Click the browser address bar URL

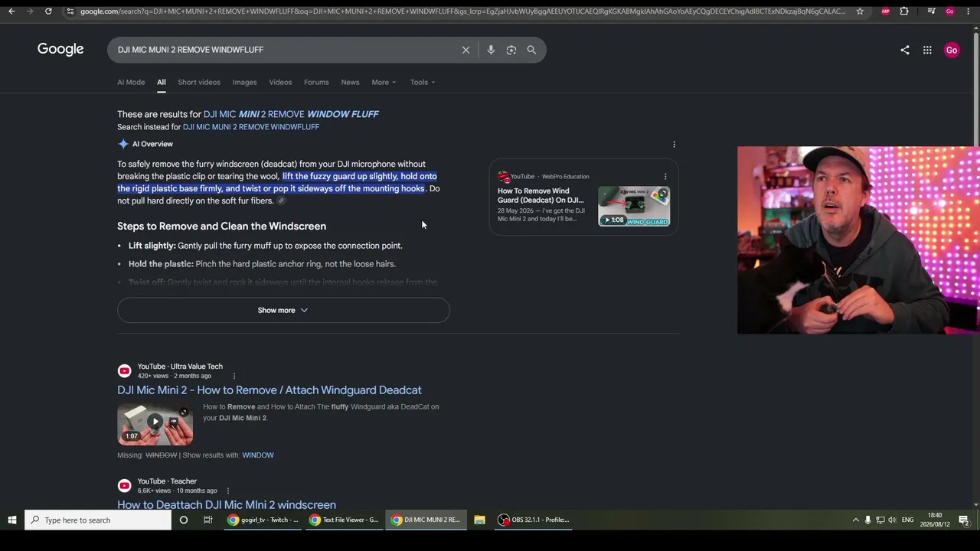[x=462, y=11]
